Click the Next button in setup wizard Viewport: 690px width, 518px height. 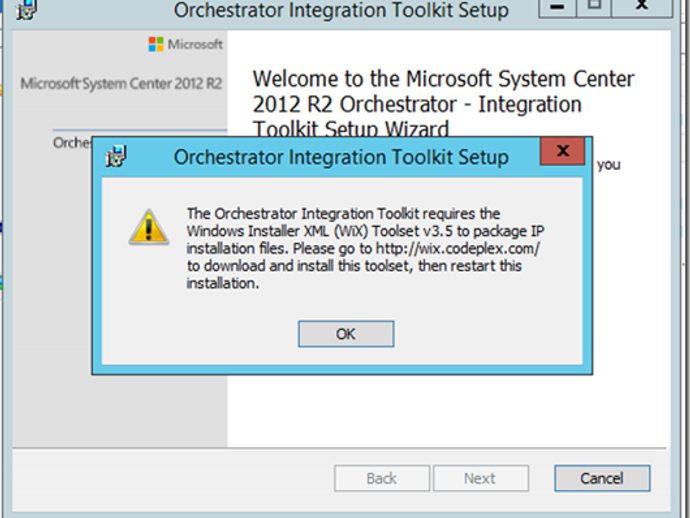481,478
